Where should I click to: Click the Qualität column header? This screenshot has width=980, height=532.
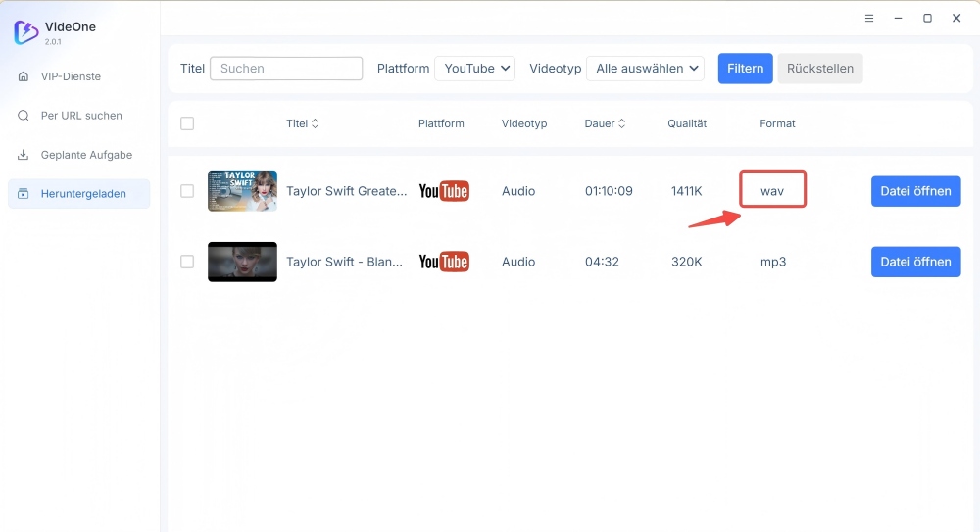687,123
